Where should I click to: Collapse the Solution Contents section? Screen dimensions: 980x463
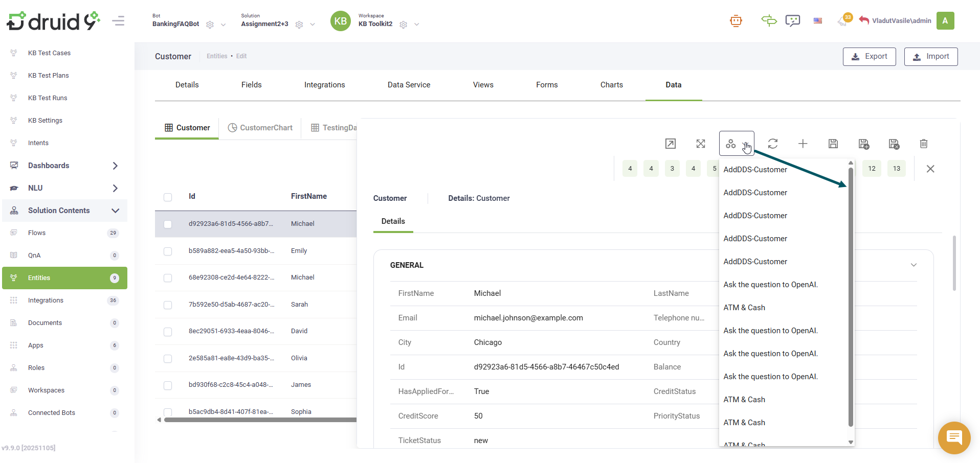tap(115, 211)
